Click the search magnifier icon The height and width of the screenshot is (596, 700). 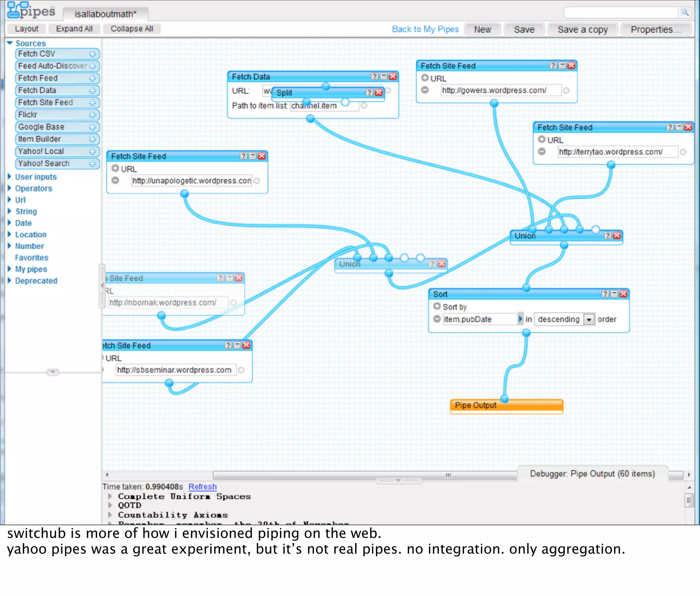(685, 13)
